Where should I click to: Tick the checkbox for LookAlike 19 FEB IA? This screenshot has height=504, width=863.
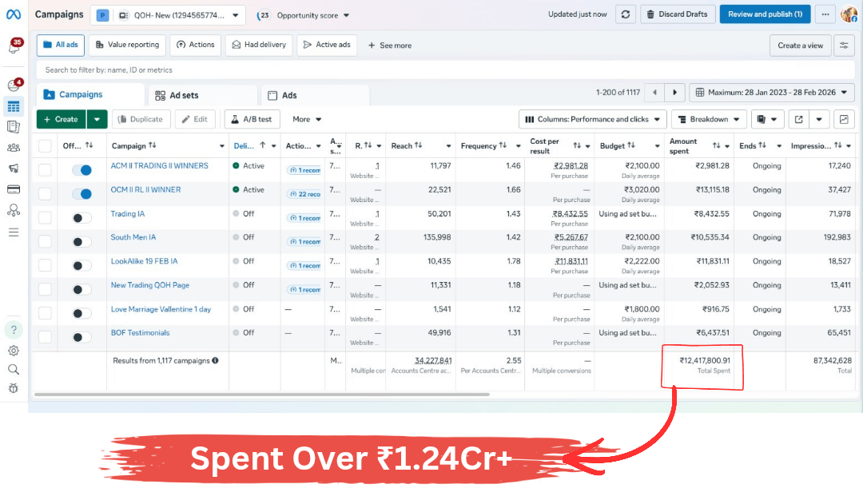pos(45,265)
